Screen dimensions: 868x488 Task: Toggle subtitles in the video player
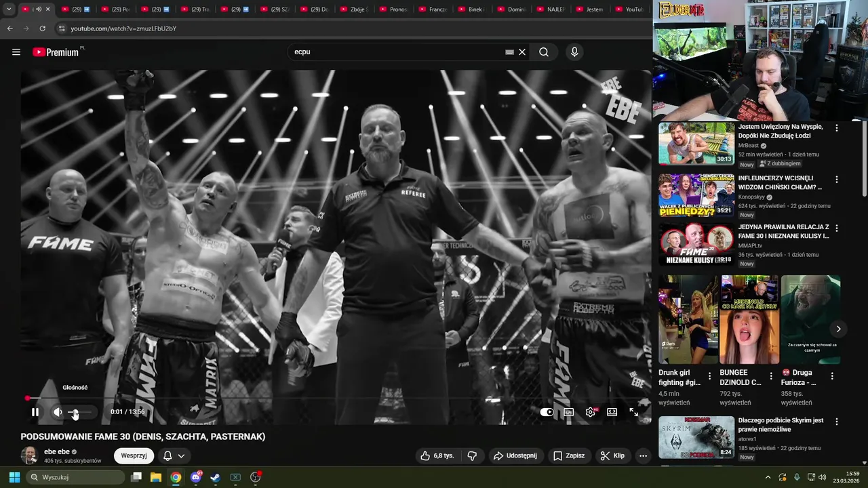coord(569,412)
